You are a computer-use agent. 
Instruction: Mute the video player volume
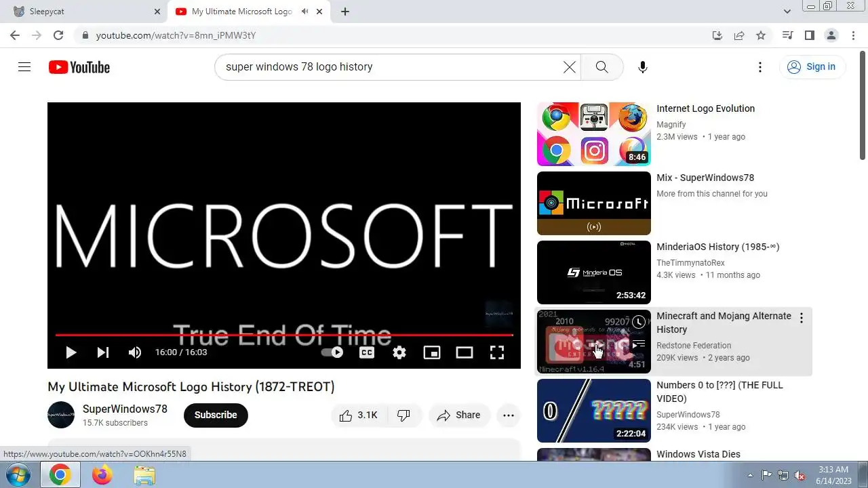(135, 352)
